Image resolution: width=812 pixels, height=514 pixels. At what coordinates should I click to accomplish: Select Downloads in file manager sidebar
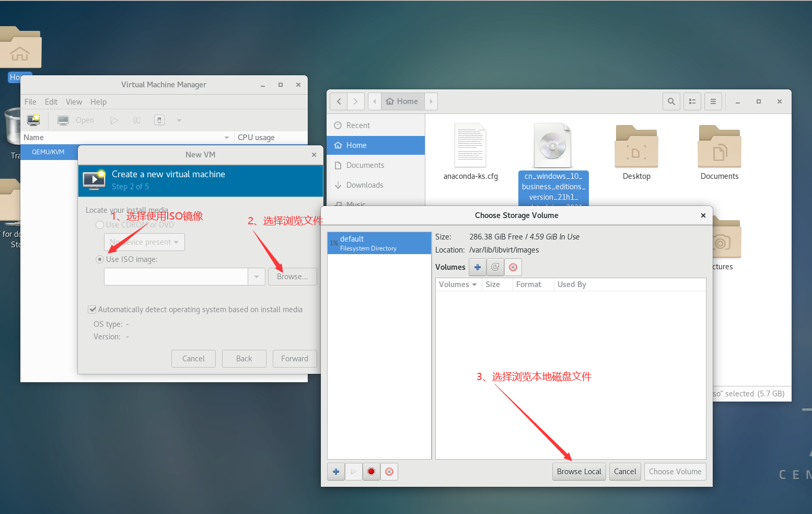364,185
